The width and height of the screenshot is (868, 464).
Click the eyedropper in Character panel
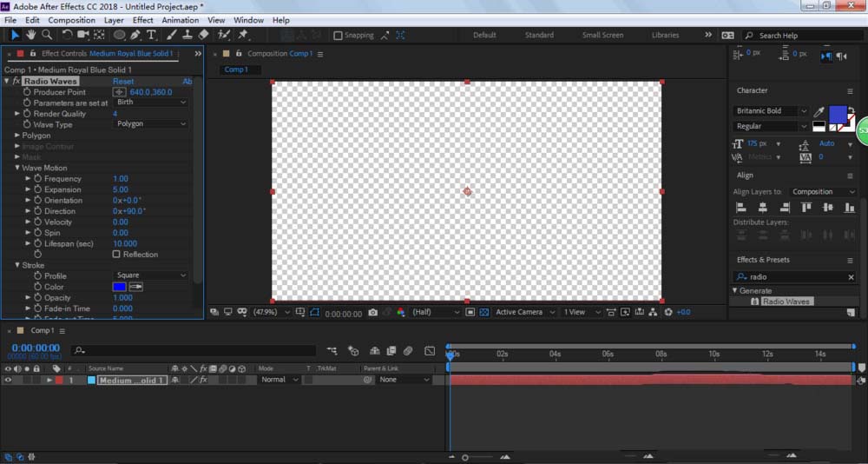point(819,111)
